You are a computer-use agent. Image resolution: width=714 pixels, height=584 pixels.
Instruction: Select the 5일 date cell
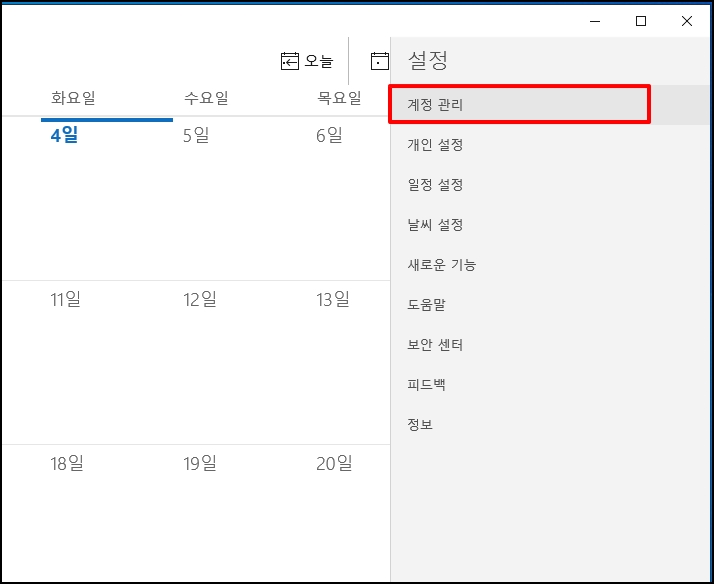[240, 198]
